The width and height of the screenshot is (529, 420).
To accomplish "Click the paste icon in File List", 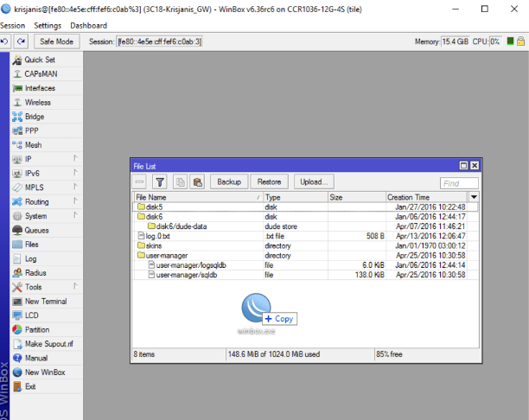I will 197,182.
